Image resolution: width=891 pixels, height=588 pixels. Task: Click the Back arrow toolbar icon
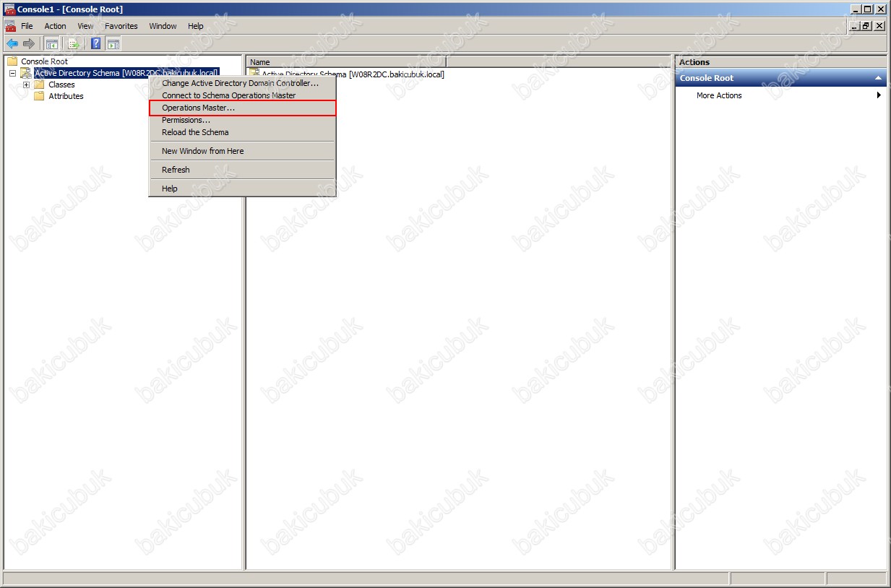(12, 43)
